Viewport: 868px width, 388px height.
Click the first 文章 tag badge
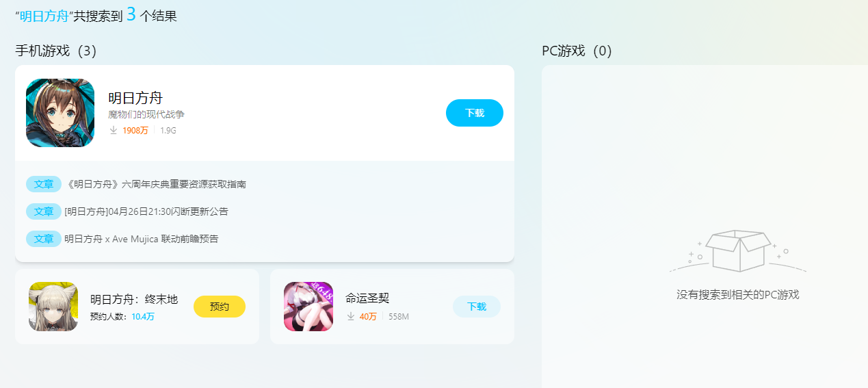(44, 184)
